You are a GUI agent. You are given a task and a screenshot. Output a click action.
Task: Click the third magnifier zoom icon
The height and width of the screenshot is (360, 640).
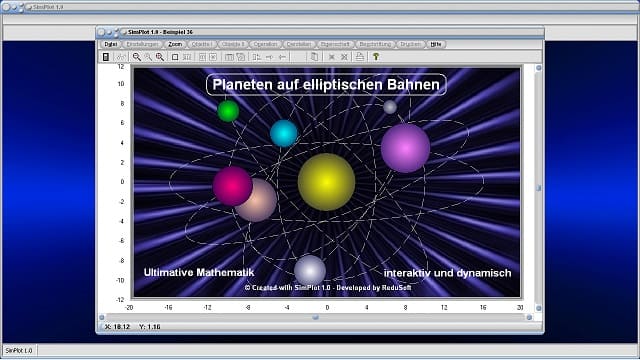coord(160,57)
